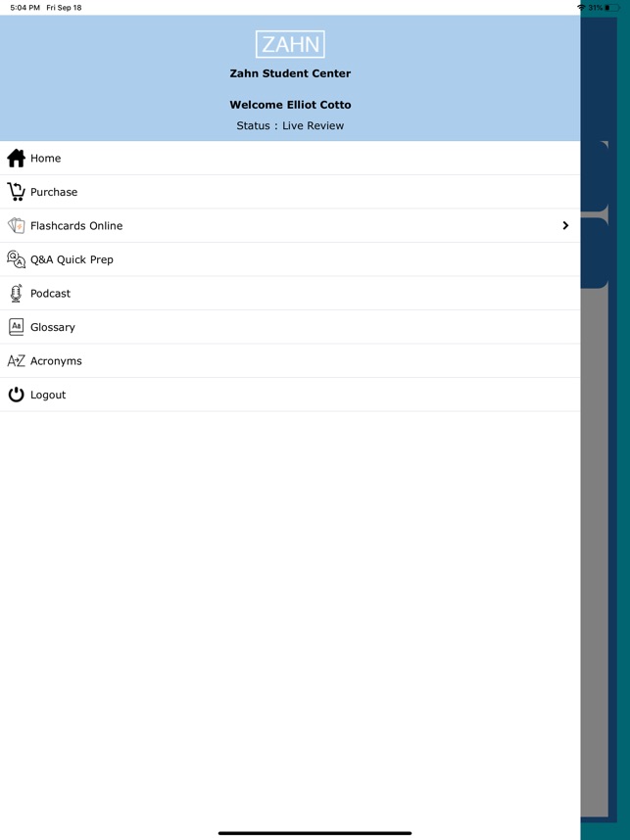Open the Purchase menu item
630x840 pixels.
[x=290, y=192]
